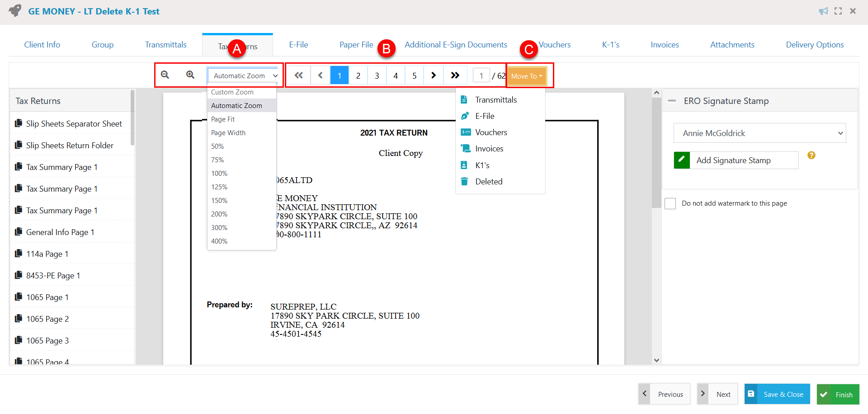This screenshot has width=868, height=414.
Task: Click the zoom out magnifier icon
Action: tap(165, 75)
